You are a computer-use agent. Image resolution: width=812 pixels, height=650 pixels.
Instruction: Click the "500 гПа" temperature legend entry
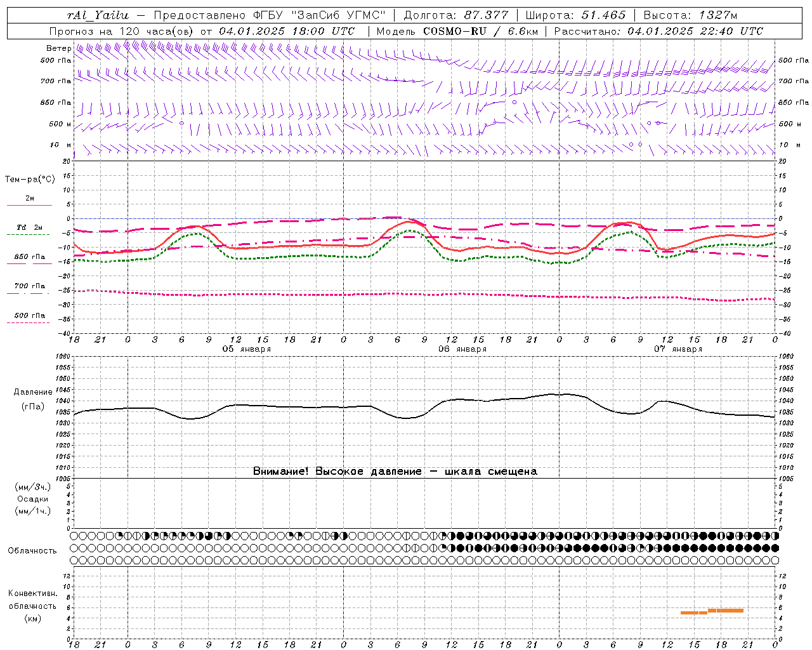tap(30, 315)
